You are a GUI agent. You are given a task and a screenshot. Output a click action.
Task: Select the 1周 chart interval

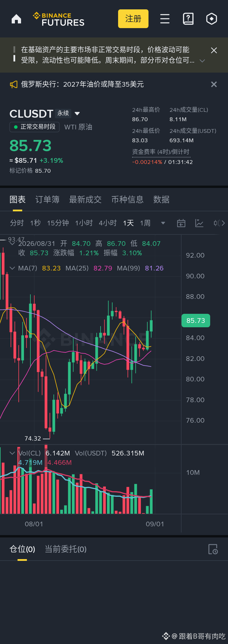(145, 223)
